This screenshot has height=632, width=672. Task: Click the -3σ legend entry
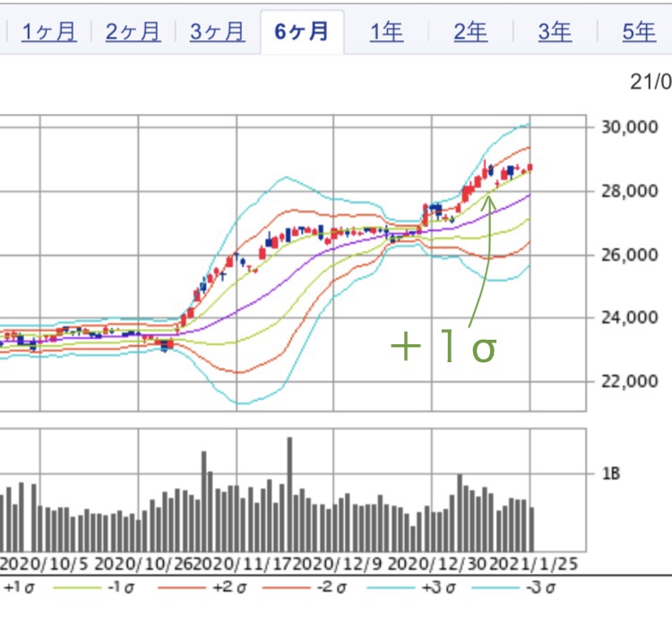point(541,587)
